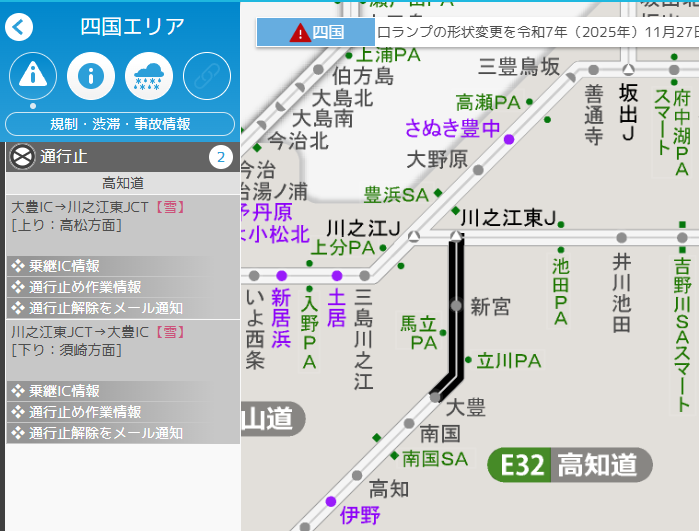Image resolution: width=699 pixels, height=531 pixels.
Task: Click the 南国 interchange dot
Action: [409, 423]
